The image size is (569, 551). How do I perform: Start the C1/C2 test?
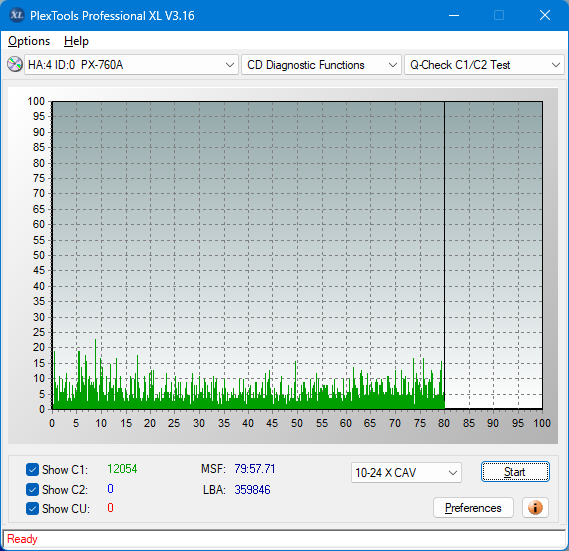[x=515, y=472]
